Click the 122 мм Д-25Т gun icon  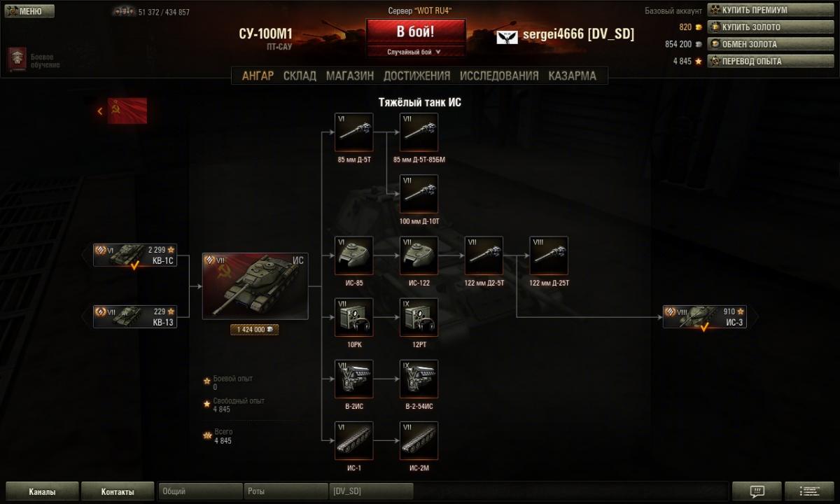[549, 255]
